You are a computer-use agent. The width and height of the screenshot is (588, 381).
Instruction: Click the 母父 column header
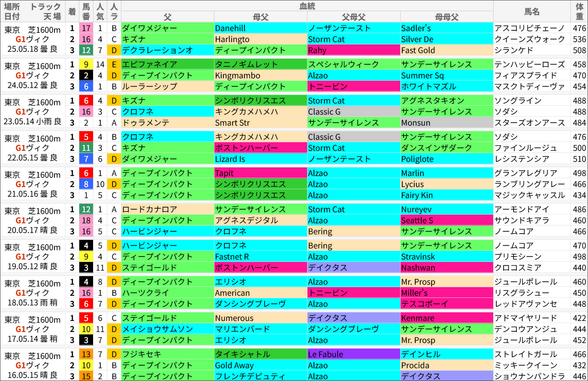[261, 17]
